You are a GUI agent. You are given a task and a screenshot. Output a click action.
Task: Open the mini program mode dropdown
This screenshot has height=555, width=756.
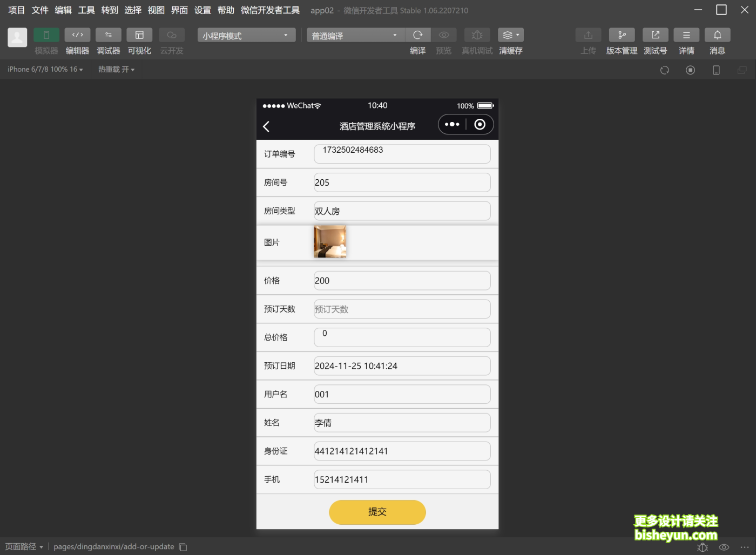[x=246, y=36]
